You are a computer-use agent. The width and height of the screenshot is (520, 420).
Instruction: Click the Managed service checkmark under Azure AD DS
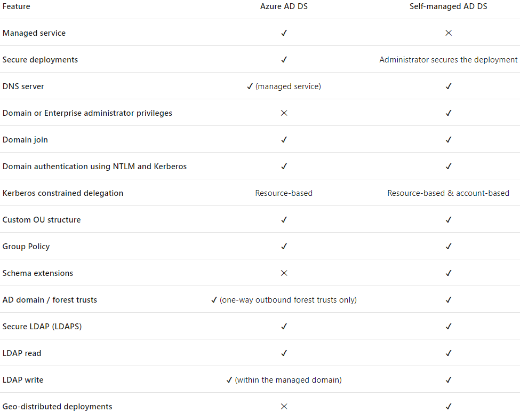click(x=284, y=33)
